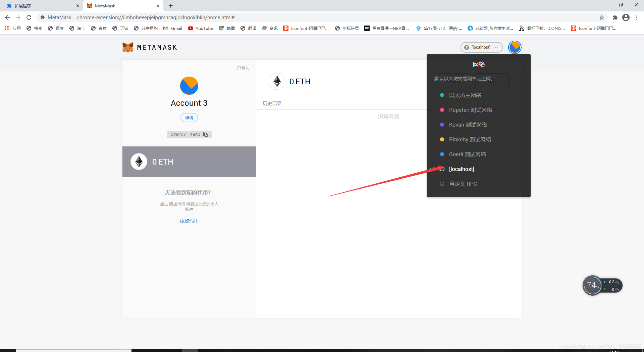Open the account avatar menu
Viewport: 644px width, 352px height.
coord(515,47)
